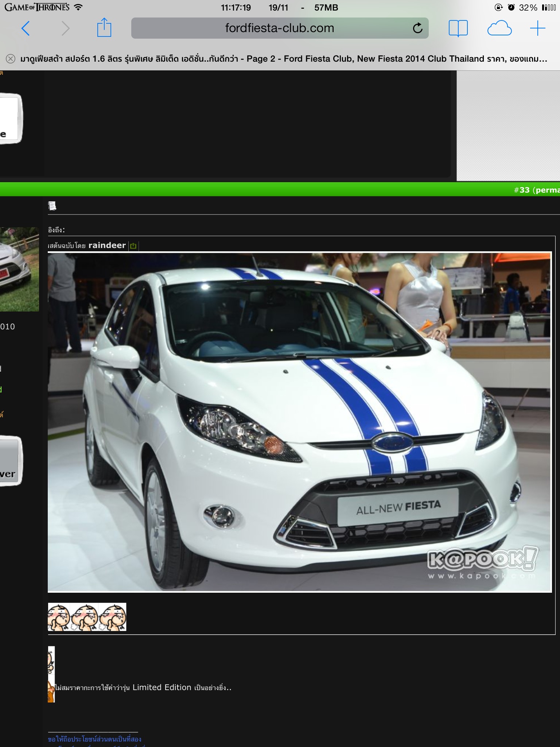Open the bookmarks book icon
The image size is (560, 747).
[x=458, y=28]
